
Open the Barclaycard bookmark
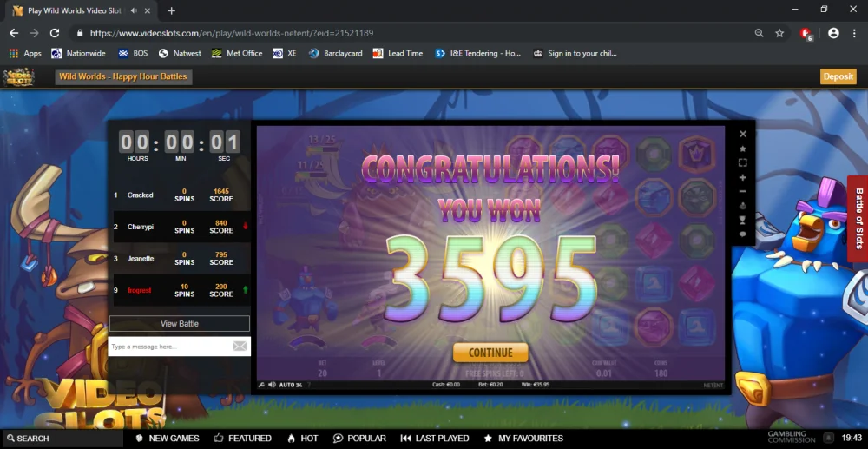pyautogui.click(x=335, y=54)
